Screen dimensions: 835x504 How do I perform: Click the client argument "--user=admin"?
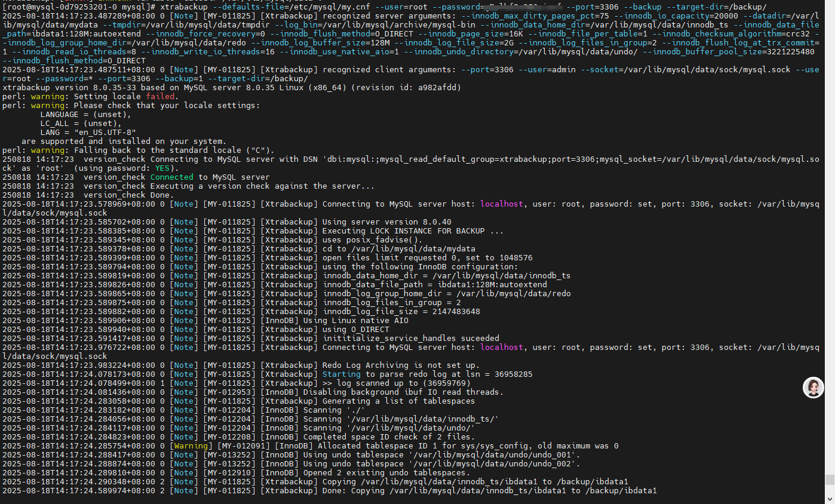pos(547,70)
